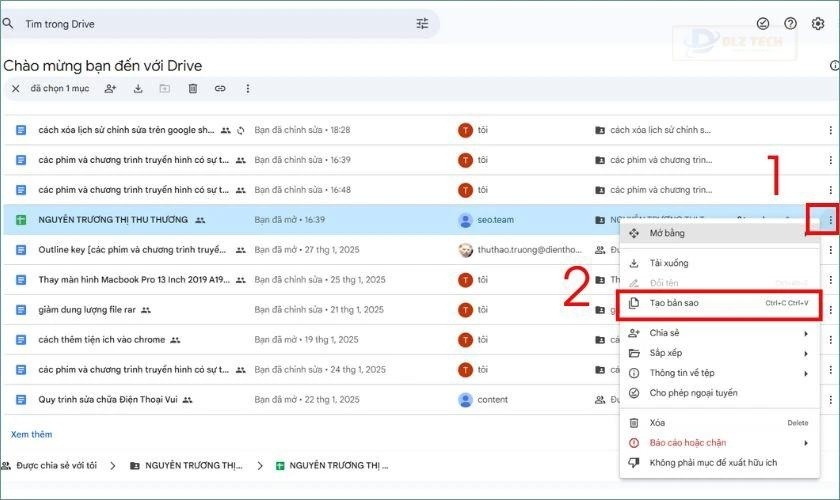Open more options for Outline key row

click(830, 250)
